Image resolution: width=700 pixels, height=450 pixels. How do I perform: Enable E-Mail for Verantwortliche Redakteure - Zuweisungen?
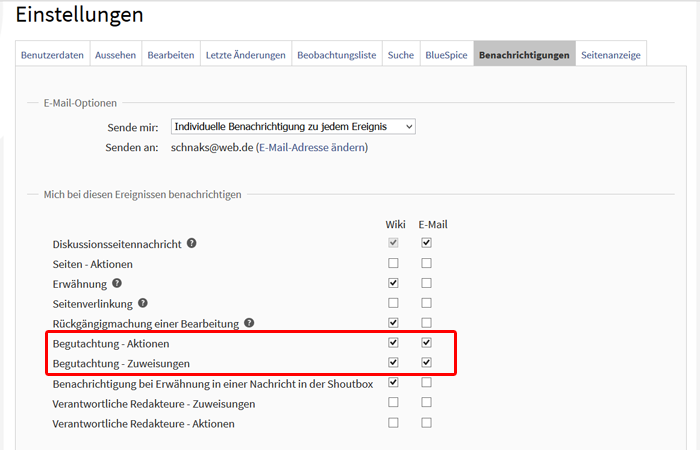[427, 402]
